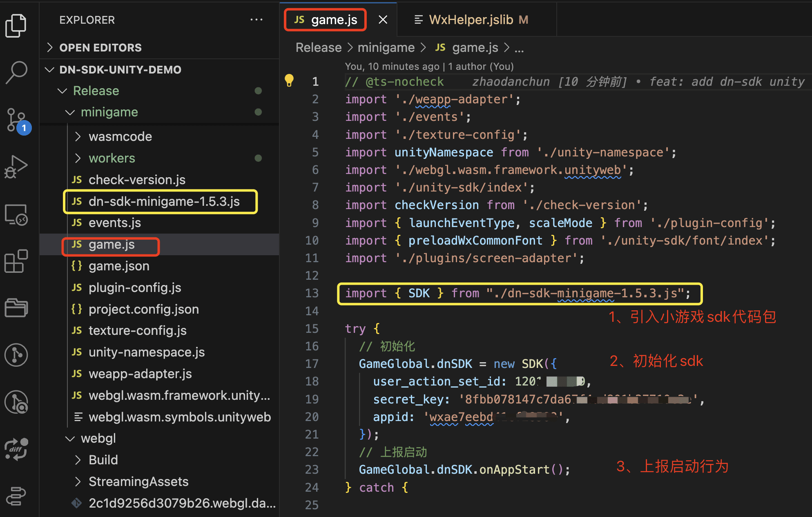Image resolution: width=812 pixels, height=517 pixels.
Task: Open the Explorer view in activity bar
Action: (x=16, y=25)
